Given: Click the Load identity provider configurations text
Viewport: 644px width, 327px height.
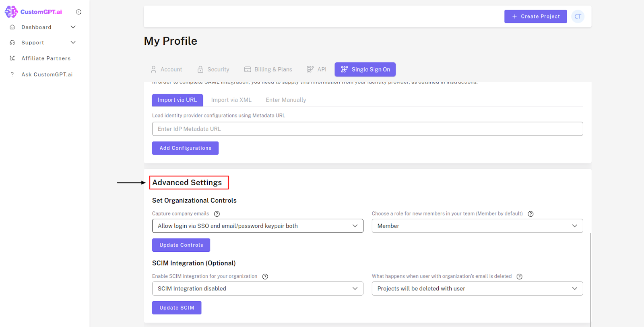Looking at the screenshot, I should pos(219,116).
